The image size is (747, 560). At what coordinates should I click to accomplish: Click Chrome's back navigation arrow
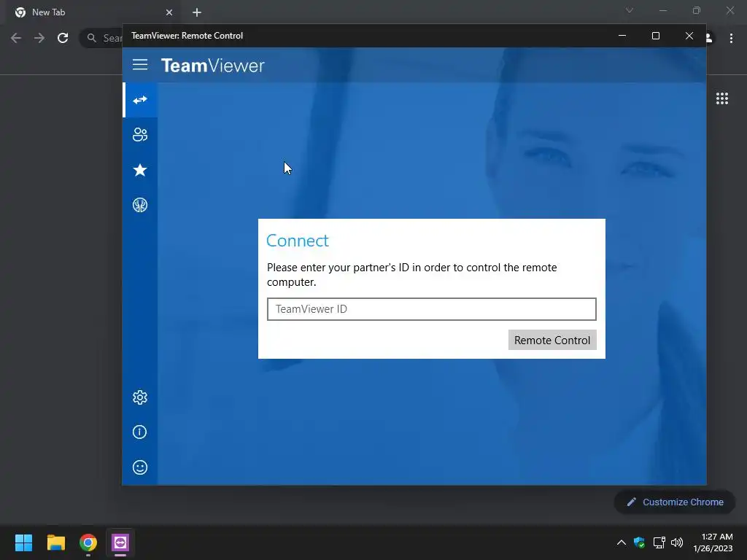point(16,38)
